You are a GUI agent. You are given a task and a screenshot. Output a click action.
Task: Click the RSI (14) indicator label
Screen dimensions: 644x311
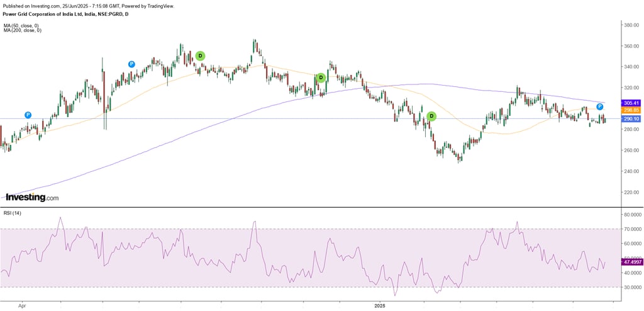pos(11,213)
